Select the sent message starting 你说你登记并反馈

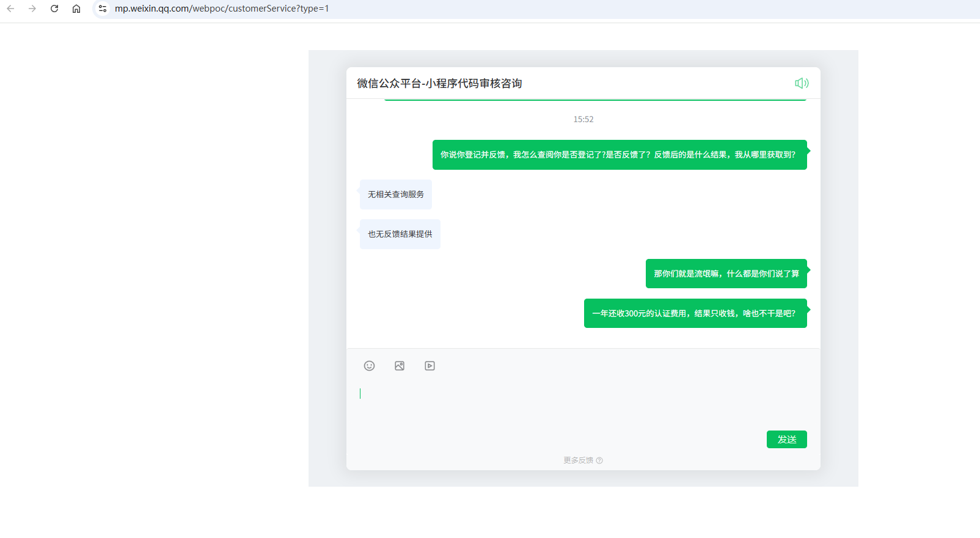pyautogui.click(x=620, y=154)
